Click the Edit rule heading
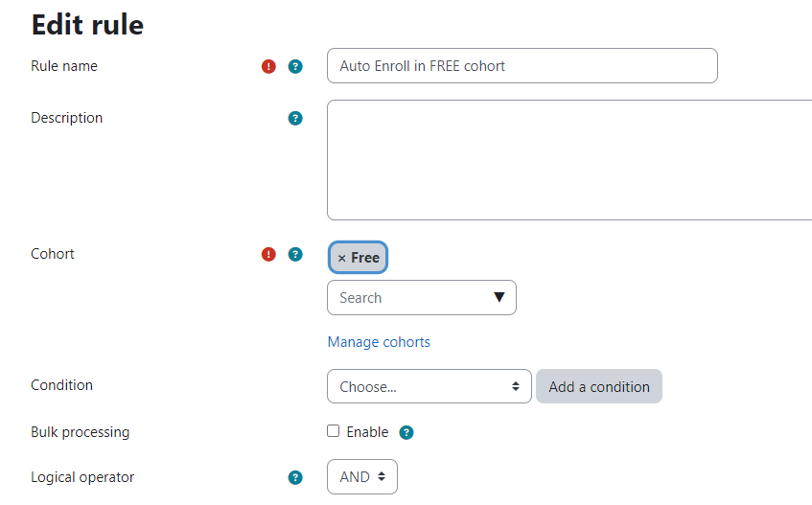This screenshot has height=505, width=812. [x=87, y=25]
